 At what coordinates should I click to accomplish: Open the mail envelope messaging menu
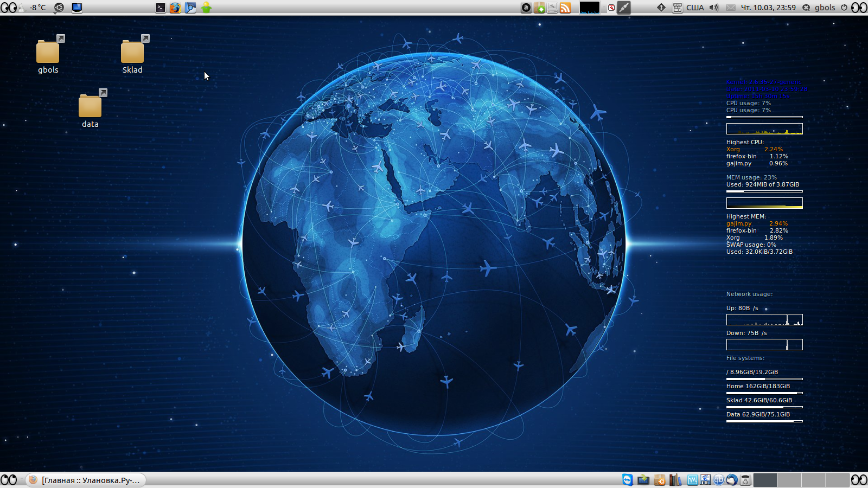[730, 8]
